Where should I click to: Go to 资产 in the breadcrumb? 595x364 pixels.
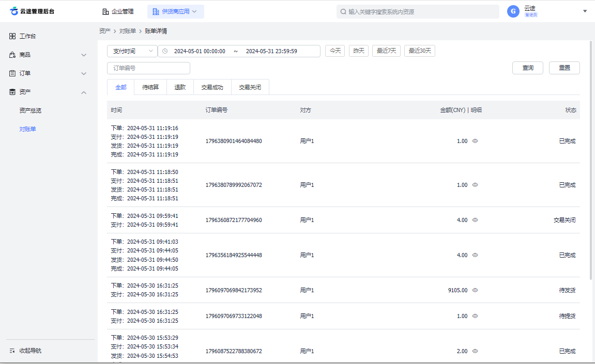[105, 31]
